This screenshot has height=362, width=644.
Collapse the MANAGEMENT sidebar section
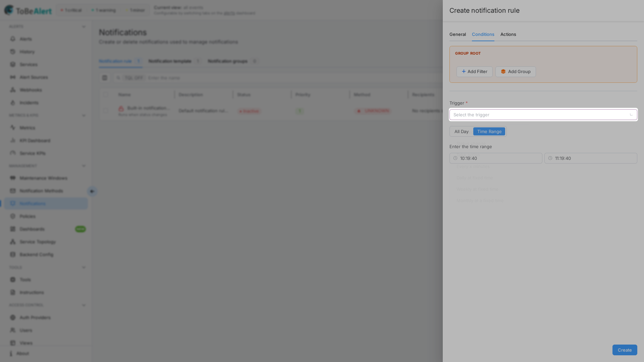pyautogui.click(x=84, y=166)
